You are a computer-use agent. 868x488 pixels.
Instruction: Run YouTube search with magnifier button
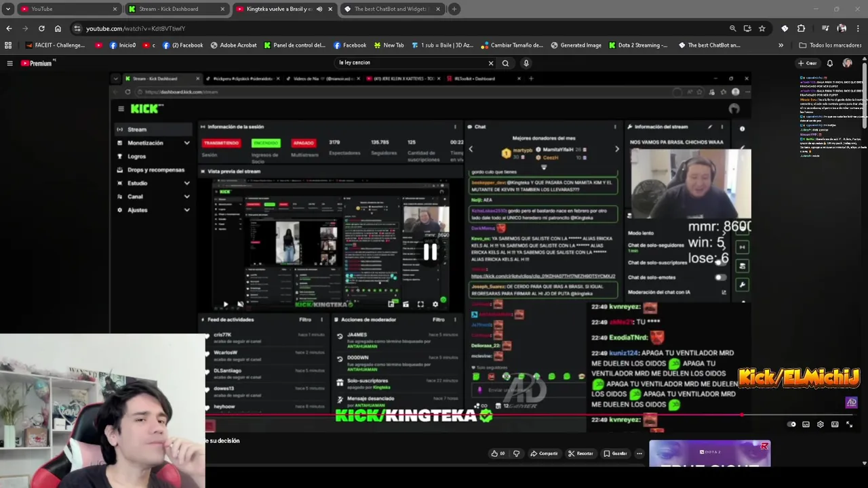point(505,63)
